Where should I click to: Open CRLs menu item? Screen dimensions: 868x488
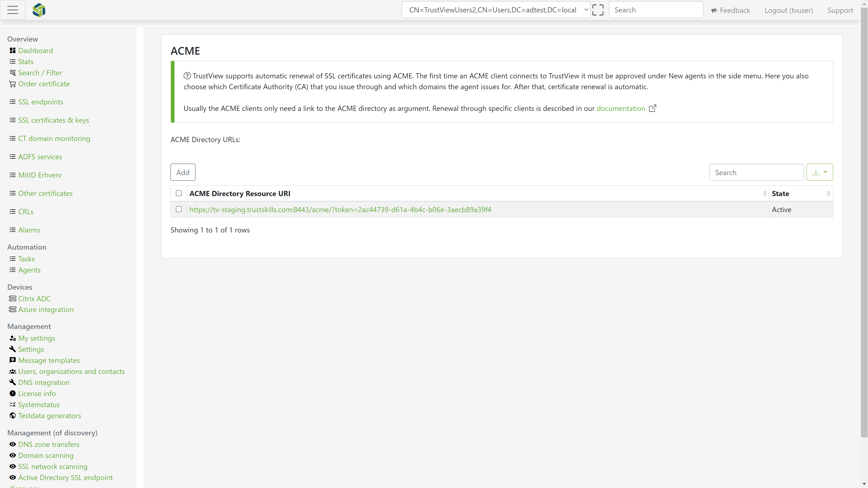[x=26, y=211]
